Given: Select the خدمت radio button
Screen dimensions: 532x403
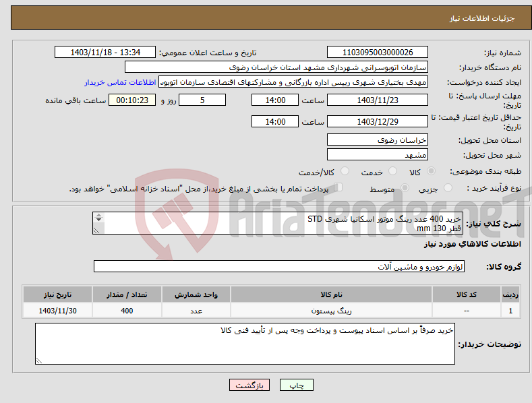Looking at the screenshot, I should click(x=392, y=171).
